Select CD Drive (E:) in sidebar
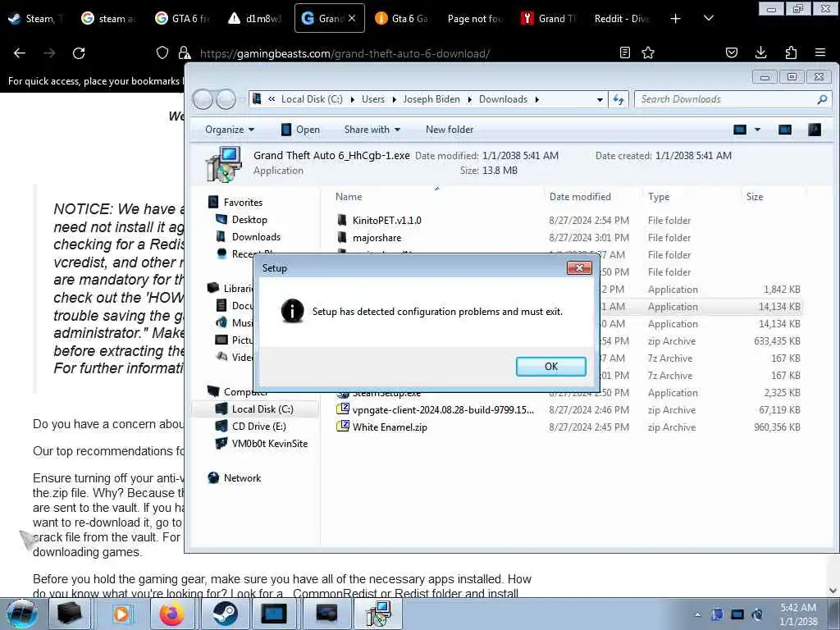This screenshot has height=630, width=840. pyautogui.click(x=258, y=427)
